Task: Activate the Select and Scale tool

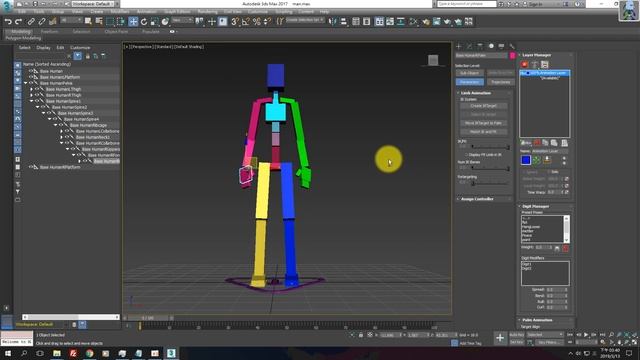Action: click(x=154, y=21)
